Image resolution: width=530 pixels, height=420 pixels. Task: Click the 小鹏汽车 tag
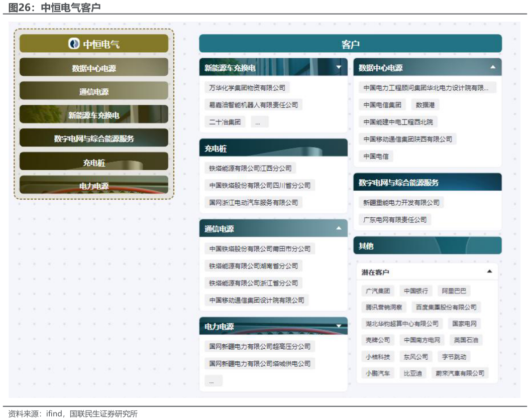pos(378,373)
